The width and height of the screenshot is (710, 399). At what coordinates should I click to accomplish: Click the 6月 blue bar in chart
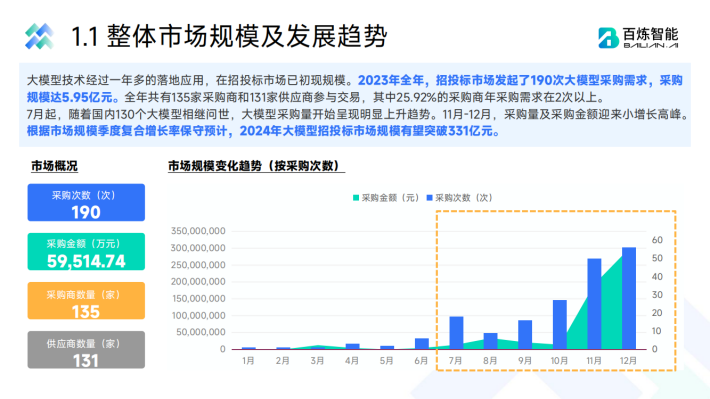point(422,344)
